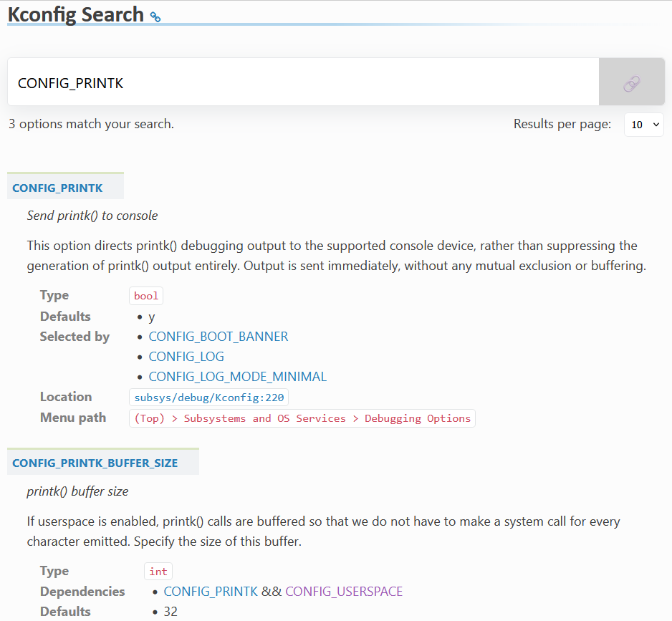This screenshot has width=672, height=621.
Task: Open the CONFIG_LOG option link
Action: coord(186,356)
